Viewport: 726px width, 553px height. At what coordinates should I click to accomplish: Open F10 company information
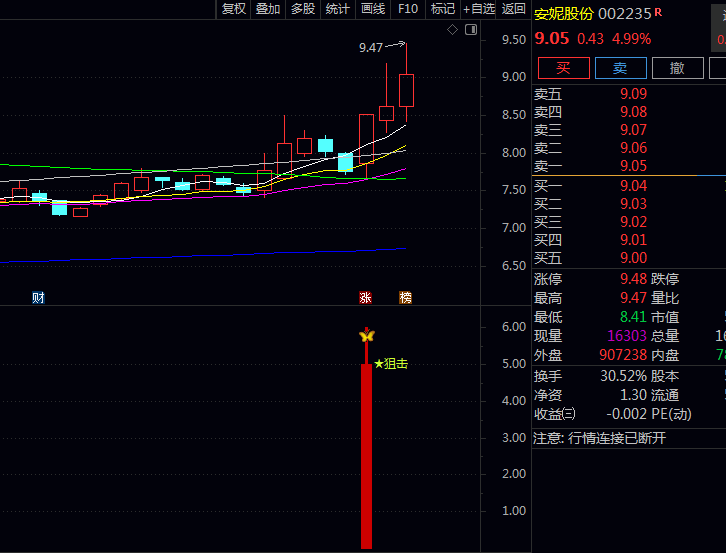[407, 9]
